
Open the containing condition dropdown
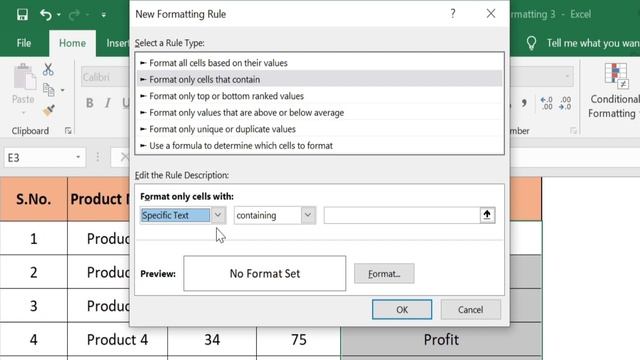pos(308,215)
